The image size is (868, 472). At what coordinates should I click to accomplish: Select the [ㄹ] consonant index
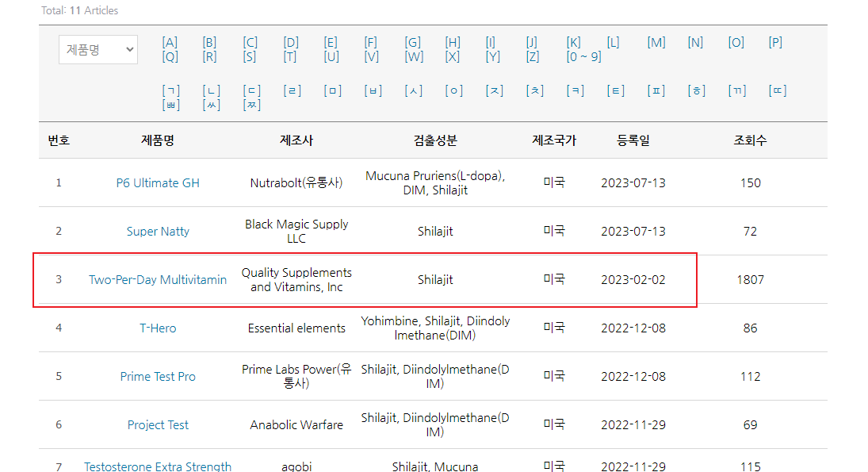[x=293, y=91]
